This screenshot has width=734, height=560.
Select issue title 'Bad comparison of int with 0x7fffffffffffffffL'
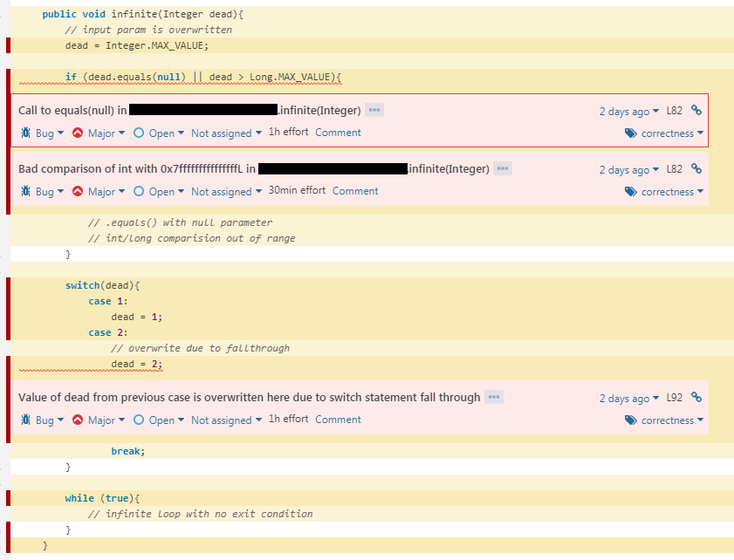131,169
